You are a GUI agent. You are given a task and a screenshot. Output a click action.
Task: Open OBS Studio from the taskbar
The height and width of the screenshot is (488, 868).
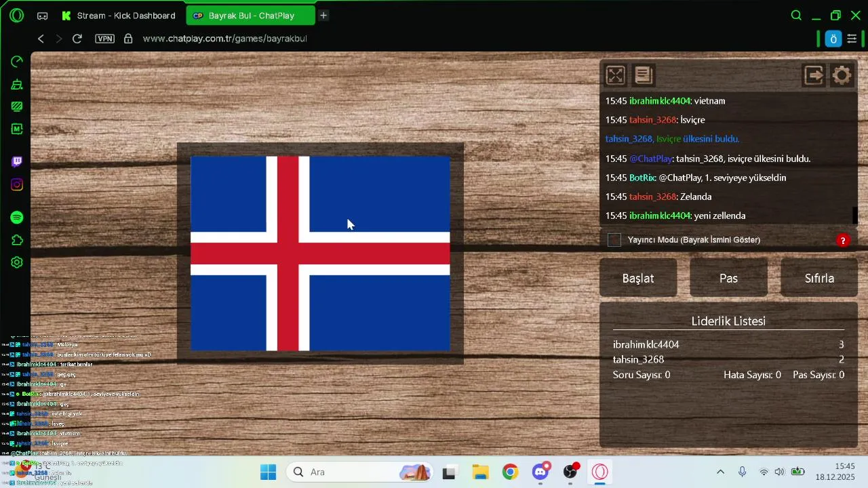tap(571, 472)
